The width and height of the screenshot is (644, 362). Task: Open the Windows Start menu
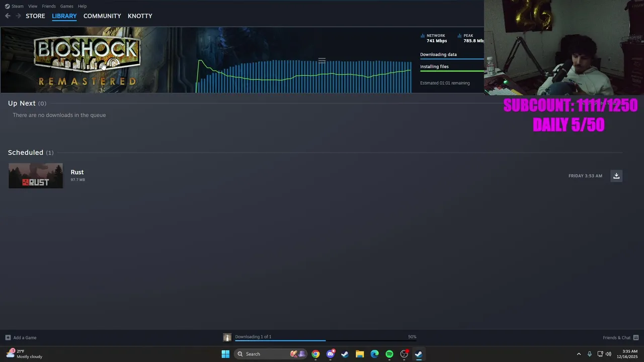pos(225,354)
